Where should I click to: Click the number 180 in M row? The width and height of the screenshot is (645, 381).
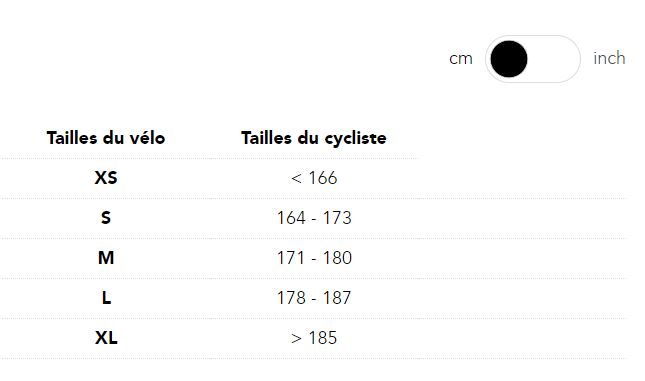[x=337, y=258]
